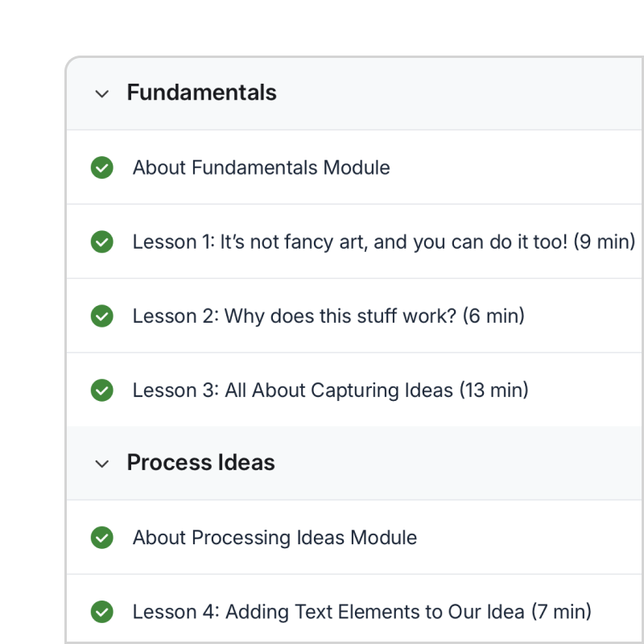644x644 pixels.
Task: Collapse the Fundamentals section chevron
Action: click(x=101, y=93)
